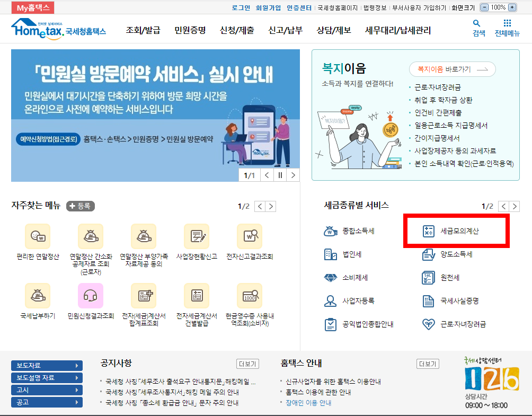Select 국세사실증명 document icon
The width and height of the screenshot is (532, 416).
click(x=429, y=301)
